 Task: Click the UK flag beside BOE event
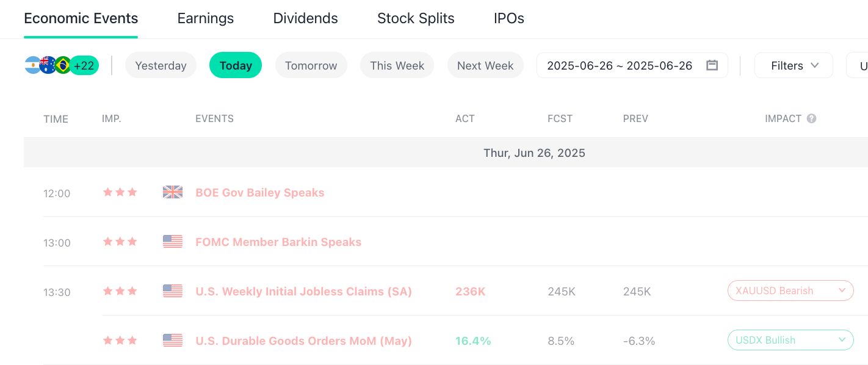(x=173, y=192)
